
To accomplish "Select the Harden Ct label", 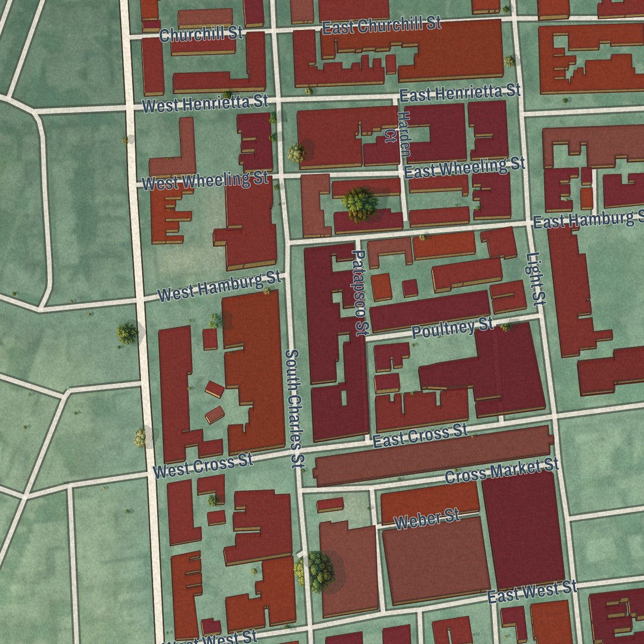I will click(398, 134).
